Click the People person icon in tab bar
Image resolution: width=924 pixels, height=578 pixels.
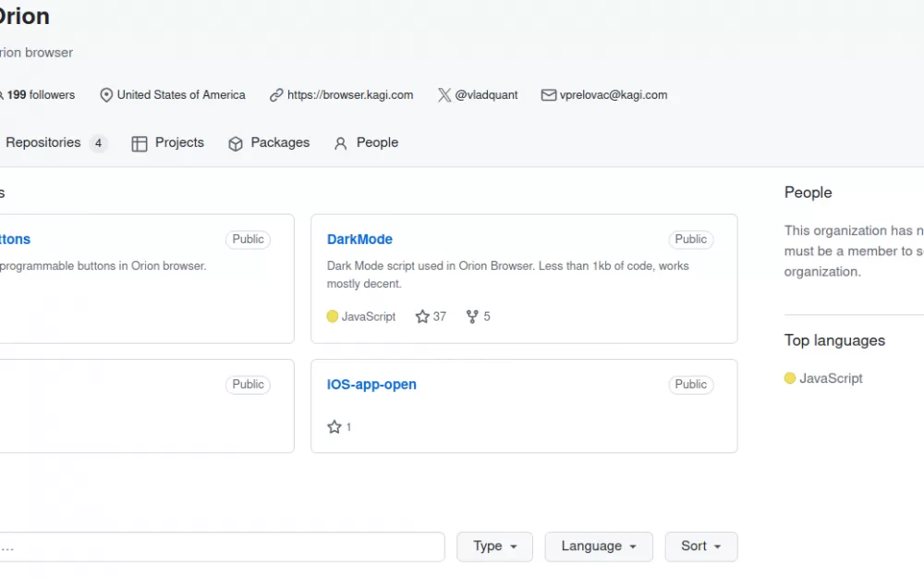341,143
